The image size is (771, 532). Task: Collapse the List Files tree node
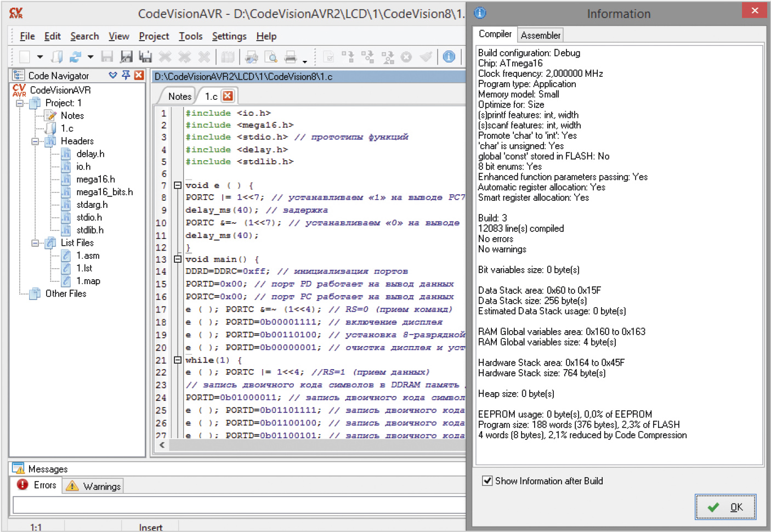click(35, 243)
